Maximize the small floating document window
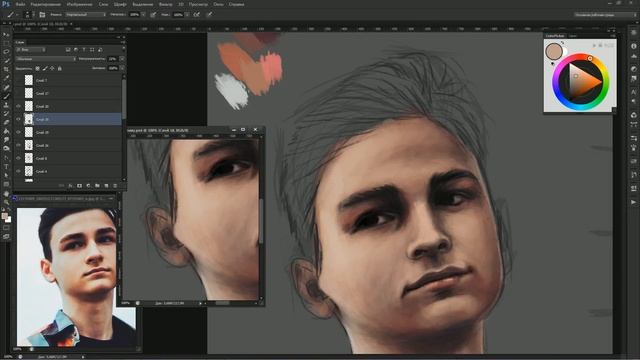The height and width of the screenshot is (360, 640). click(243, 130)
